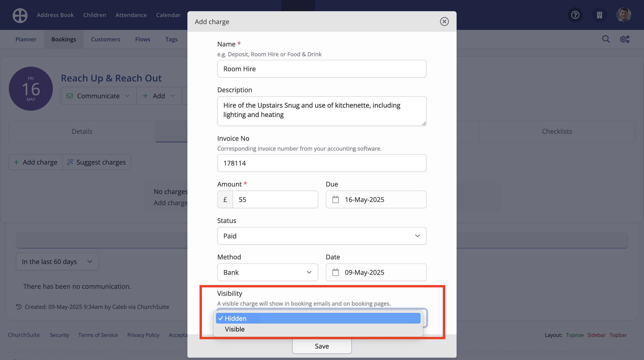The width and height of the screenshot is (644, 360).
Task: Click the Save button
Action: click(x=322, y=346)
